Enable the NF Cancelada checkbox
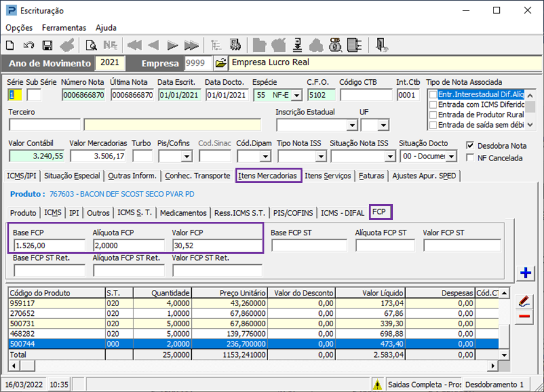 coord(471,158)
